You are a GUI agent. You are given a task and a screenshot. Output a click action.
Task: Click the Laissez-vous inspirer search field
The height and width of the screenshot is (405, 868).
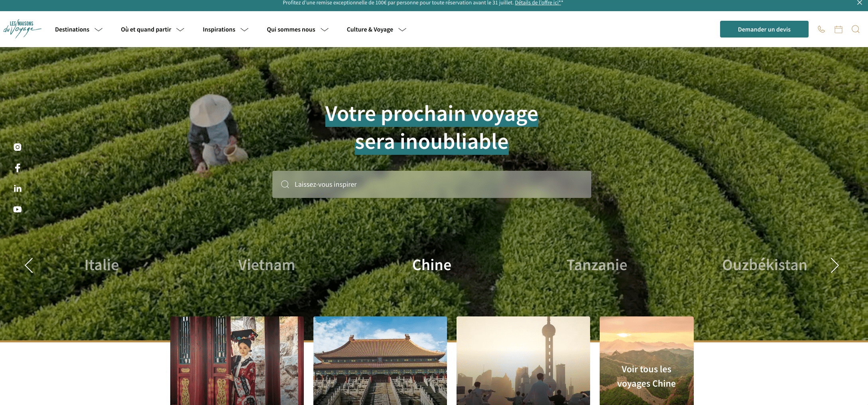click(x=431, y=184)
